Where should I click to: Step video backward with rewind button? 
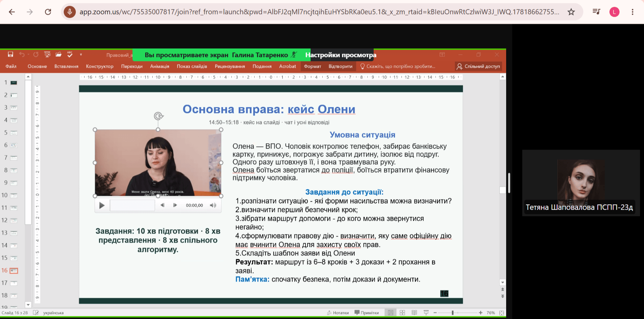pyautogui.click(x=162, y=205)
